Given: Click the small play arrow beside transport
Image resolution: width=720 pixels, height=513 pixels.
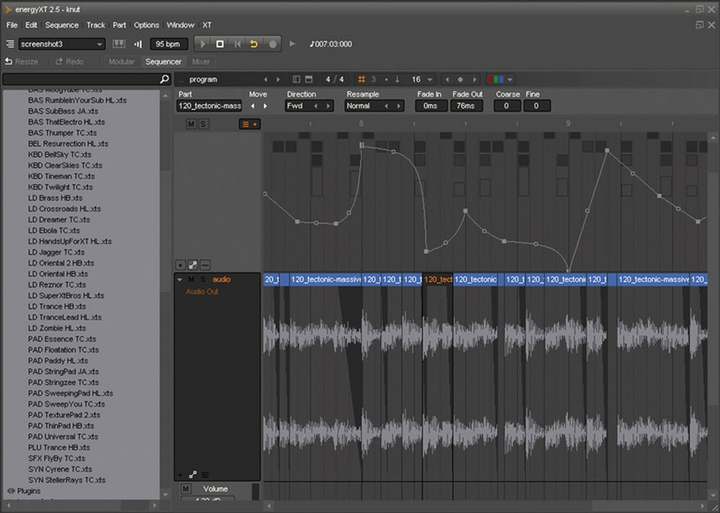Looking at the screenshot, I should click(292, 44).
